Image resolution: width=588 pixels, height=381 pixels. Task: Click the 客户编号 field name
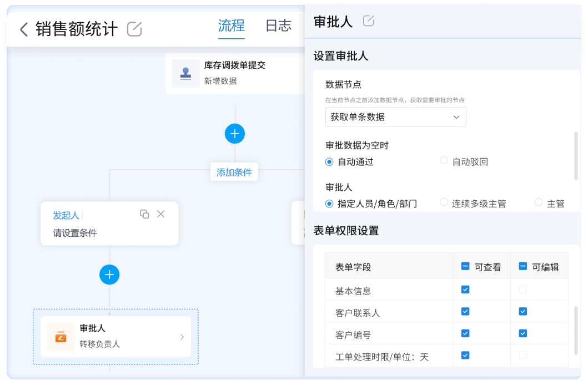353,335
